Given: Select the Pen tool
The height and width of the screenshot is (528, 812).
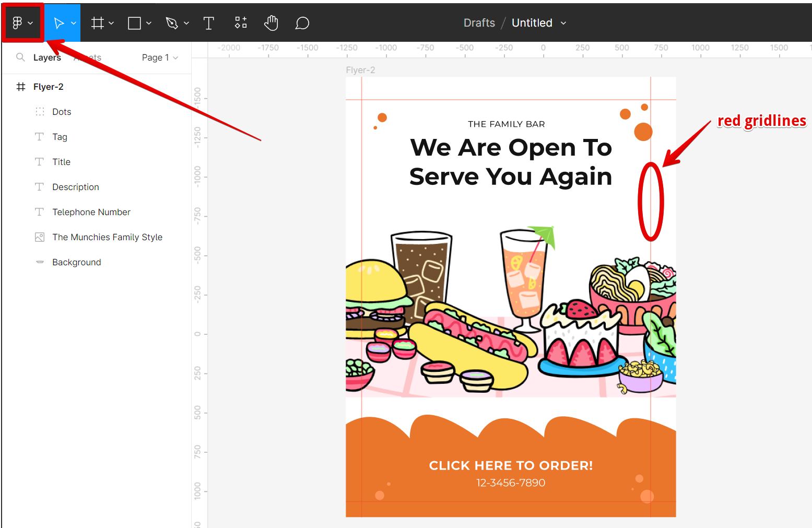Looking at the screenshot, I should click(172, 23).
